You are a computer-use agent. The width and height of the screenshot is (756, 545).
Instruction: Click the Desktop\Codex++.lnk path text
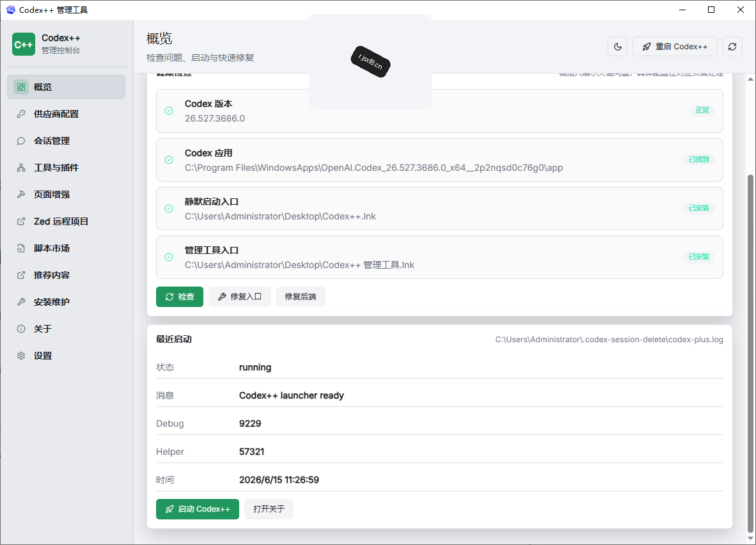click(280, 217)
